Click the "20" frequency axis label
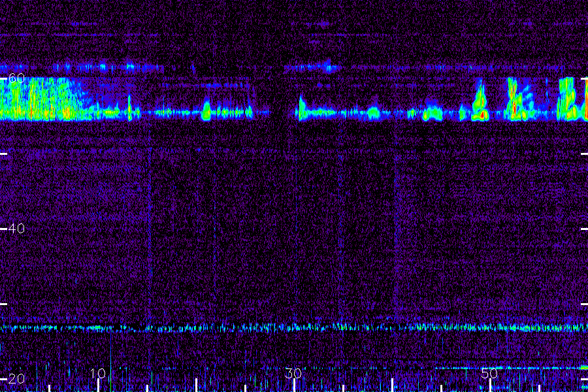 (x=16, y=378)
